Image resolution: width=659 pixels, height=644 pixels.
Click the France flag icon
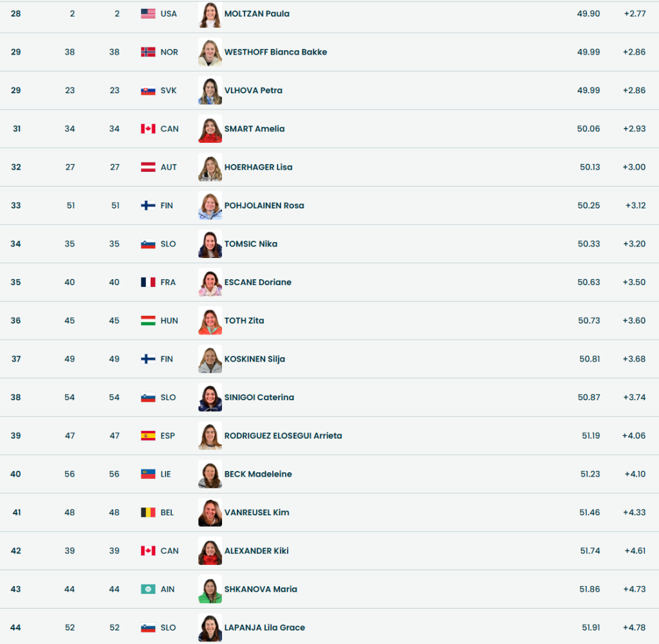[148, 282]
